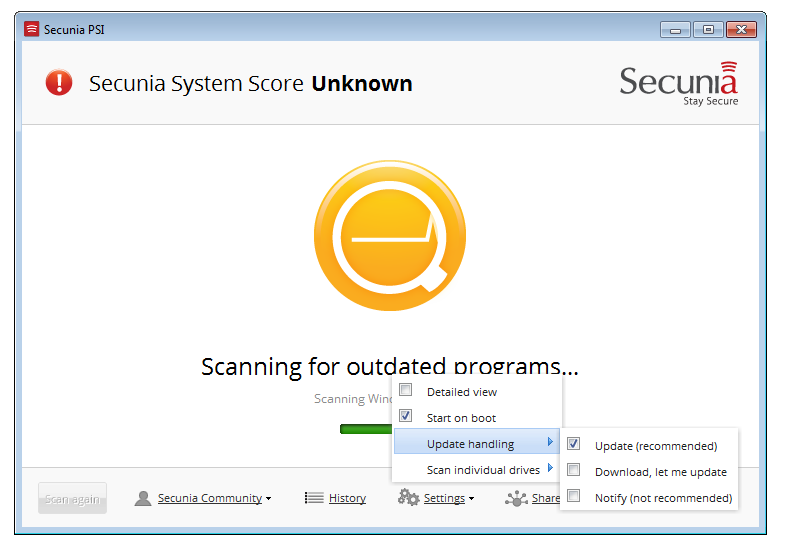Click the Settings link text
The image size is (786, 547).
(x=444, y=498)
